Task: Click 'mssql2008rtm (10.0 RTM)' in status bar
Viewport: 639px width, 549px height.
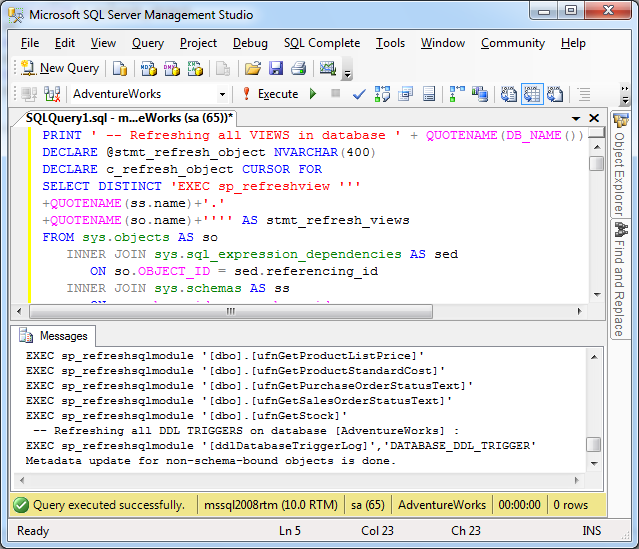Action: 271,505
